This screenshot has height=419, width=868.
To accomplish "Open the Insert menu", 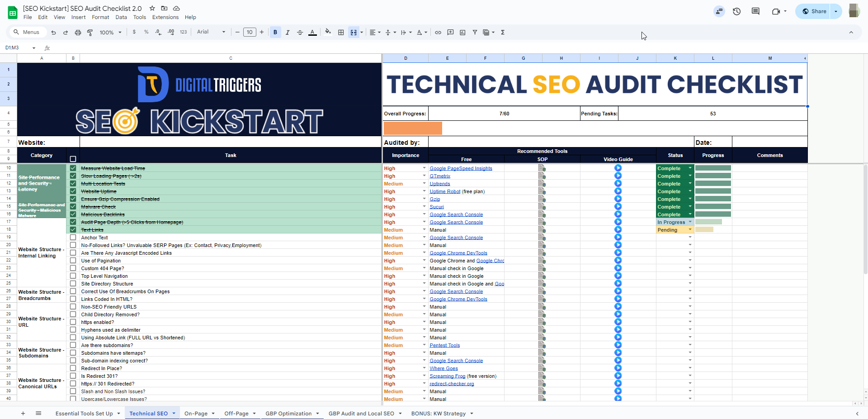I will coord(78,17).
